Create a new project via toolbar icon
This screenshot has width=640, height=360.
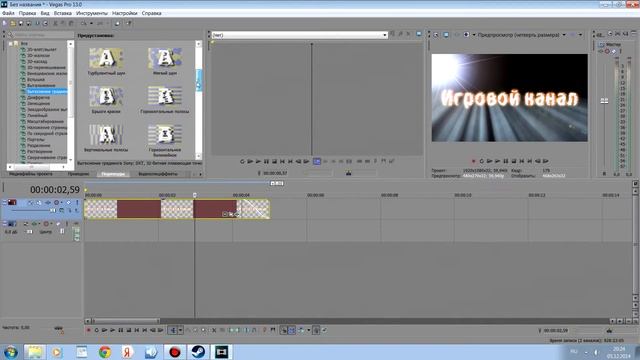[x=5, y=23]
